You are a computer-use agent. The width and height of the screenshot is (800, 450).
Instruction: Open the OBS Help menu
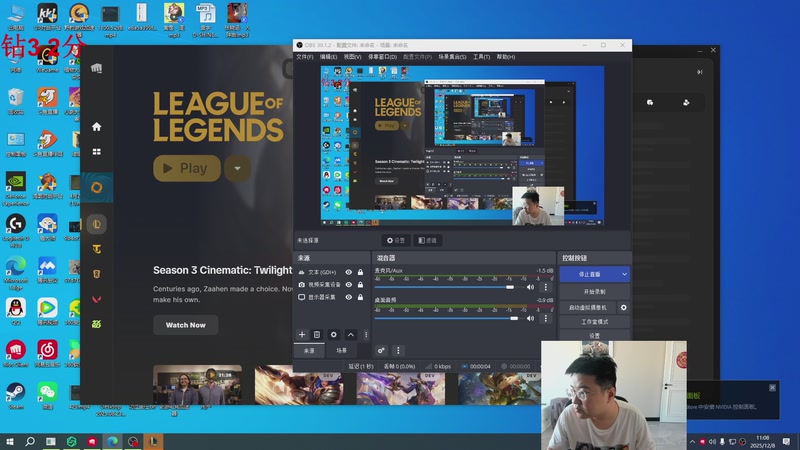click(506, 57)
